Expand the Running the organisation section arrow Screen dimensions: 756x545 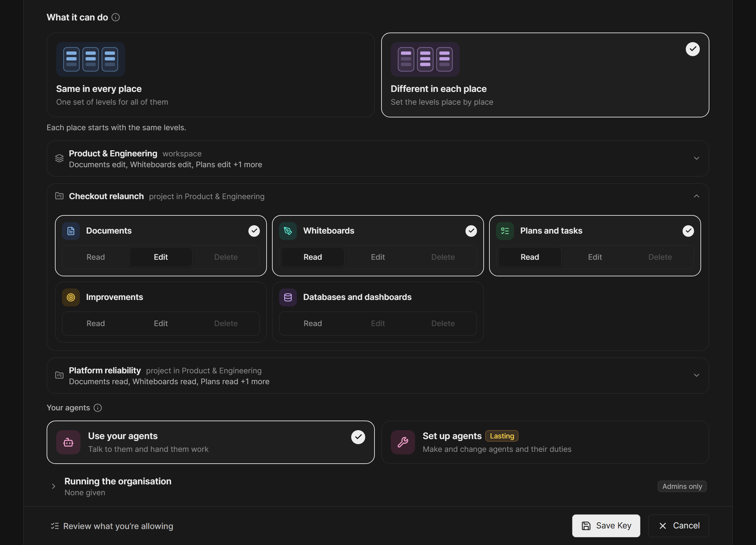coord(53,486)
